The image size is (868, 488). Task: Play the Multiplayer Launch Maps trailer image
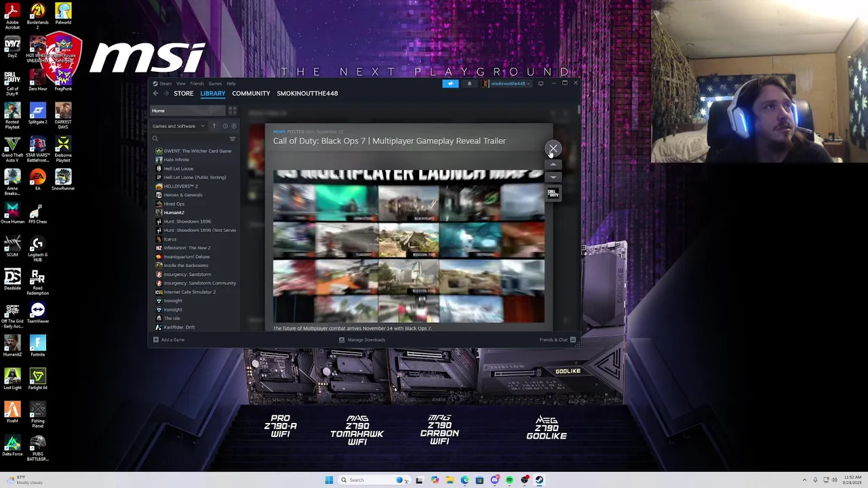(409, 246)
